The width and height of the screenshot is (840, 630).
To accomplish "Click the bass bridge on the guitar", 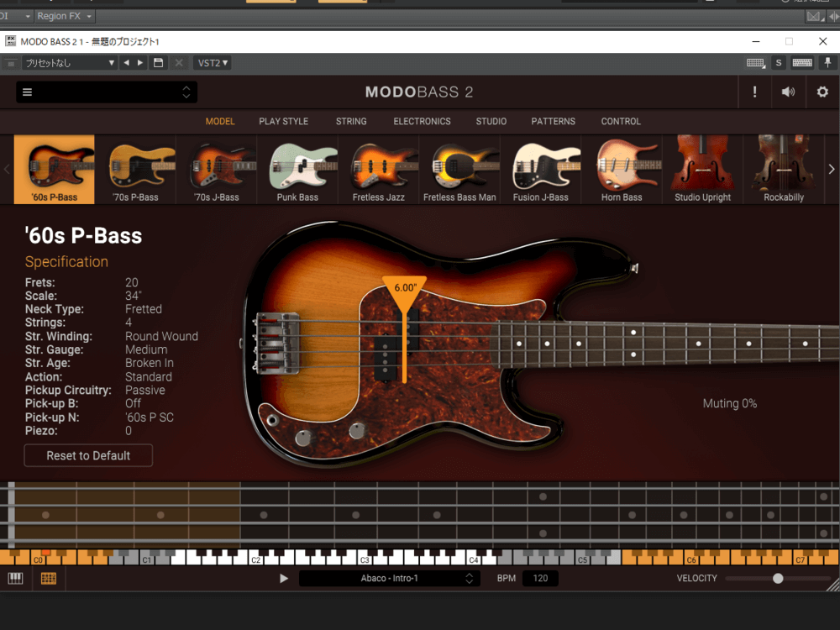I will tap(276, 344).
